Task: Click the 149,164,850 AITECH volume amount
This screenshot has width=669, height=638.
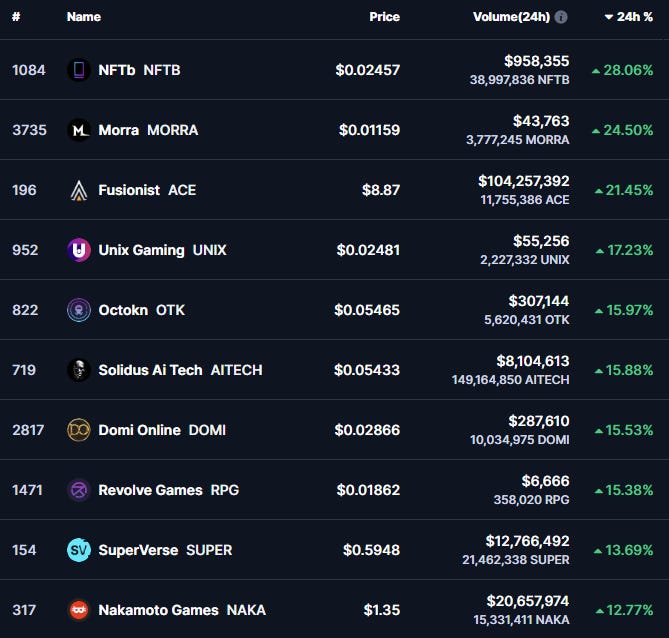Action: click(511, 380)
